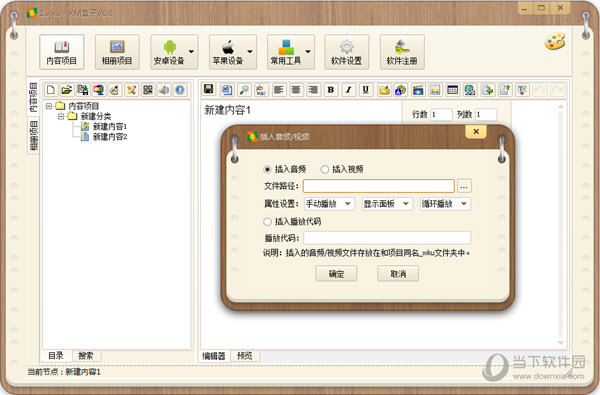
Task: Click the crossed pencil tools icon
Action: [131, 90]
